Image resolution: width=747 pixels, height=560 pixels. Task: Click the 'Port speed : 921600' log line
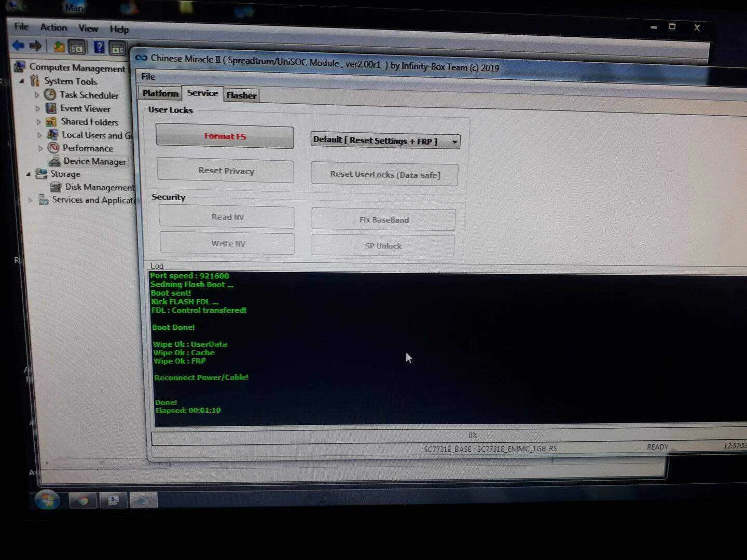(189, 276)
